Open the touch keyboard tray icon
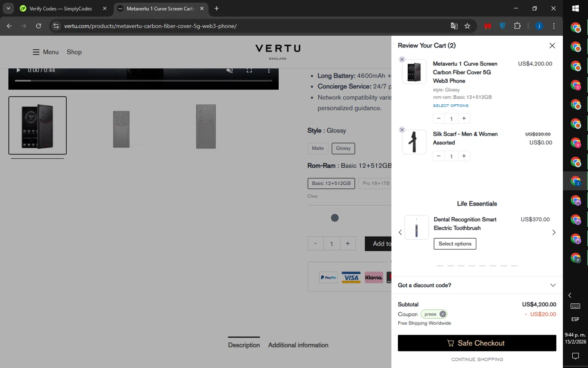 point(575,306)
